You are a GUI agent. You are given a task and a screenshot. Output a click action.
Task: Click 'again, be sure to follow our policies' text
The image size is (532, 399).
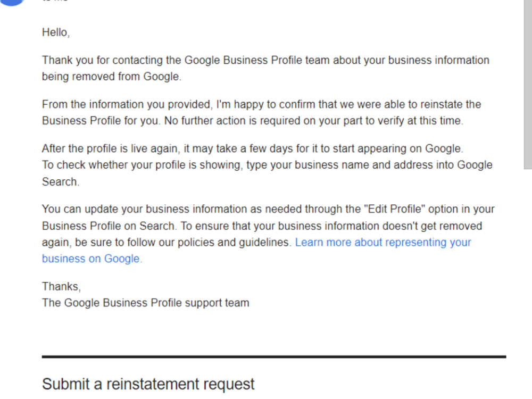[167, 242]
